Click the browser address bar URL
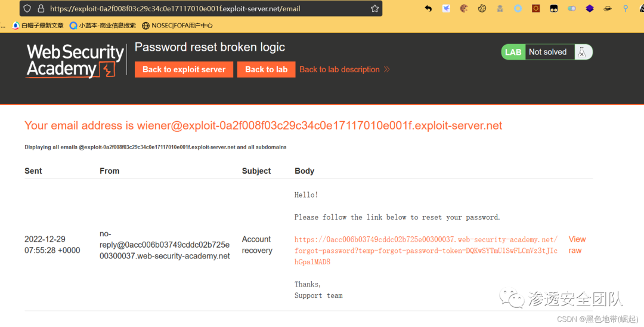The width and height of the screenshot is (644, 327). [x=175, y=8]
